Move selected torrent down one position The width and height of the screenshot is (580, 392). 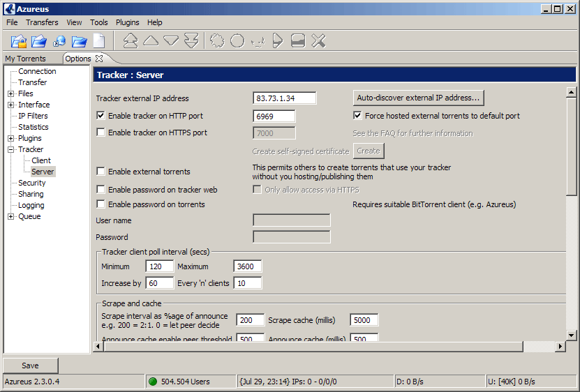171,40
